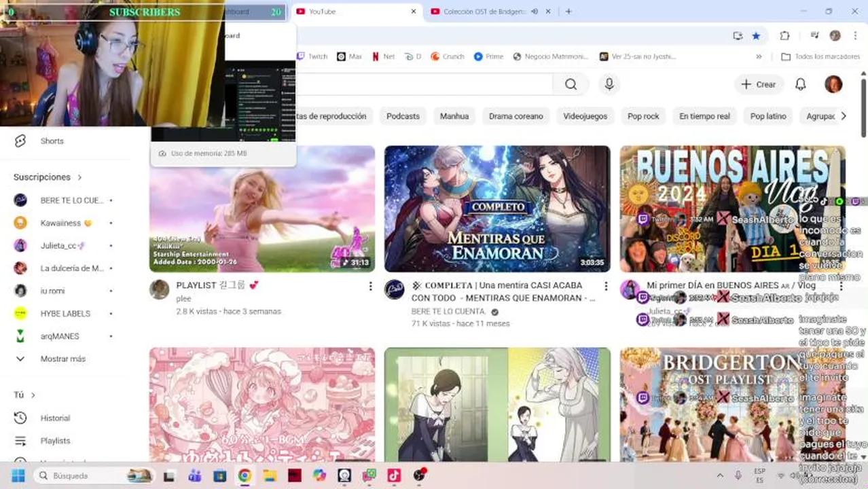Image resolution: width=868 pixels, height=489 pixels.
Task: Open Prime bookmark
Action: click(489, 56)
